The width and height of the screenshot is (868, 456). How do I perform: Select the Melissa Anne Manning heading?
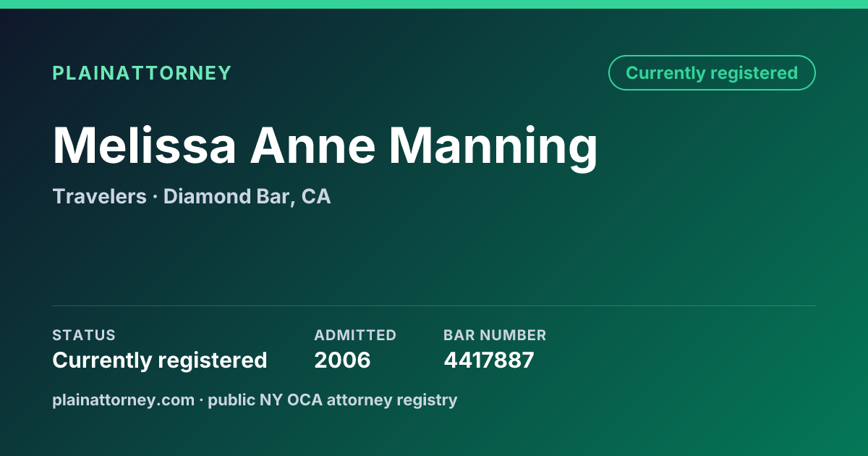click(325, 147)
